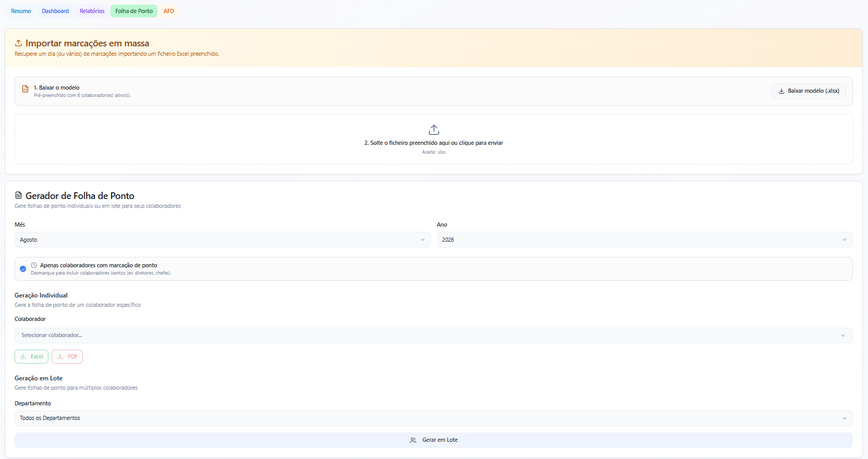Click the 'Desmarque para incluir colaboradores isentos' hint

[x=101, y=273]
